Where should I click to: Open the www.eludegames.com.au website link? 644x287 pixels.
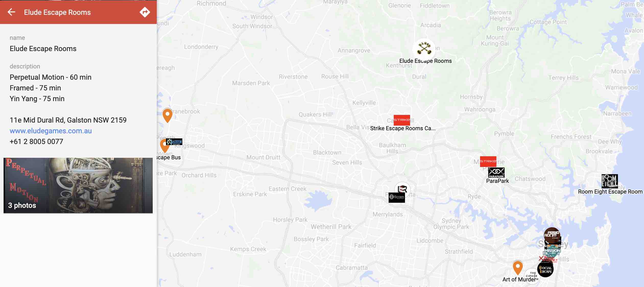pyautogui.click(x=51, y=131)
